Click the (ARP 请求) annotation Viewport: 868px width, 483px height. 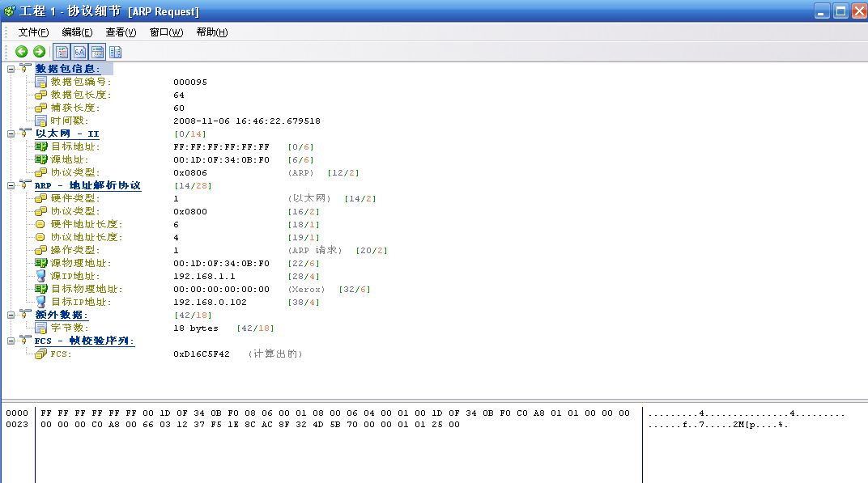(315, 250)
